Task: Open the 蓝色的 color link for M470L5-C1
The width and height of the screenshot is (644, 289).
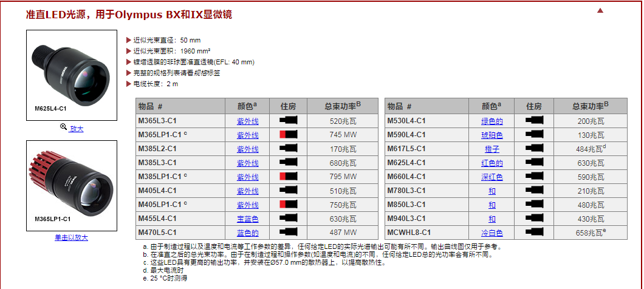Action: (x=247, y=233)
